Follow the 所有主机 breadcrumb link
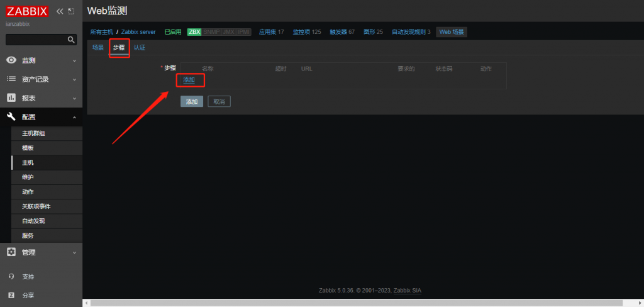644x307 pixels. pos(102,31)
